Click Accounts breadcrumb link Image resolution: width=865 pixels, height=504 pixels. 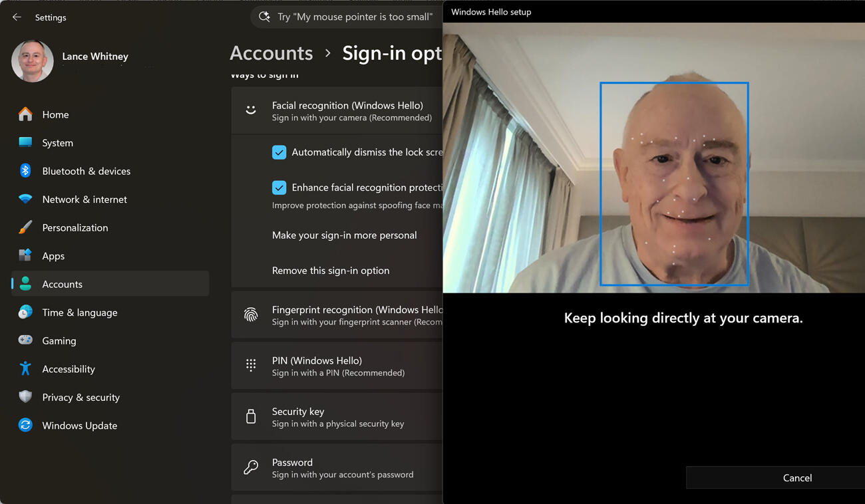(x=271, y=53)
